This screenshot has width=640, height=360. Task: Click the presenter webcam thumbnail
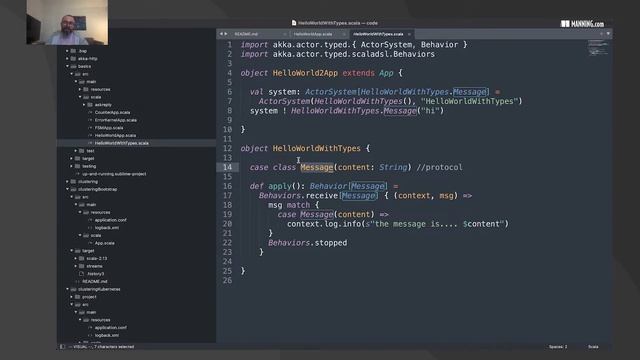67,22
